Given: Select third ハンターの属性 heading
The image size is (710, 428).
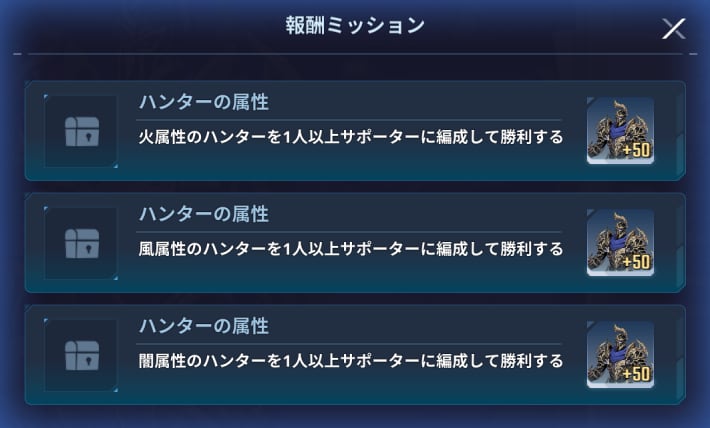Looking at the screenshot, I should (x=204, y=326).
